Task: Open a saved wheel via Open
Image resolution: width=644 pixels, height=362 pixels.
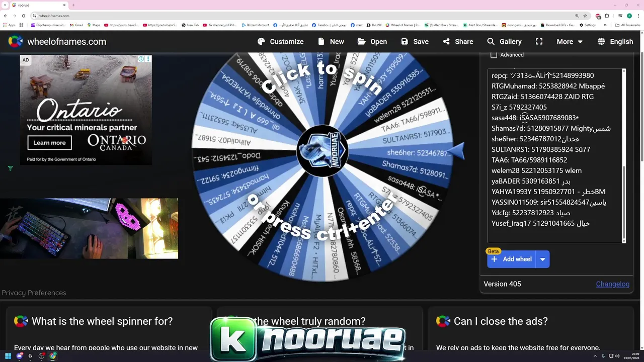Action: click(x=372, y=42)
